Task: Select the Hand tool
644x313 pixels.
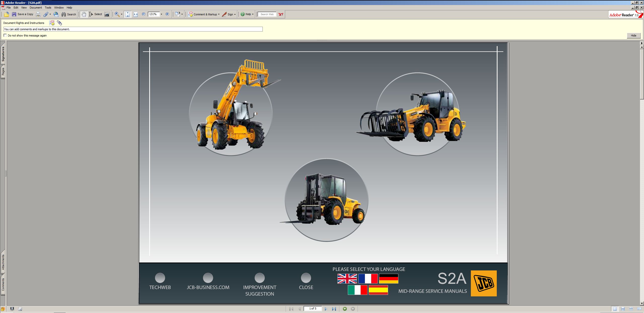Action: [x=84, y=14]
